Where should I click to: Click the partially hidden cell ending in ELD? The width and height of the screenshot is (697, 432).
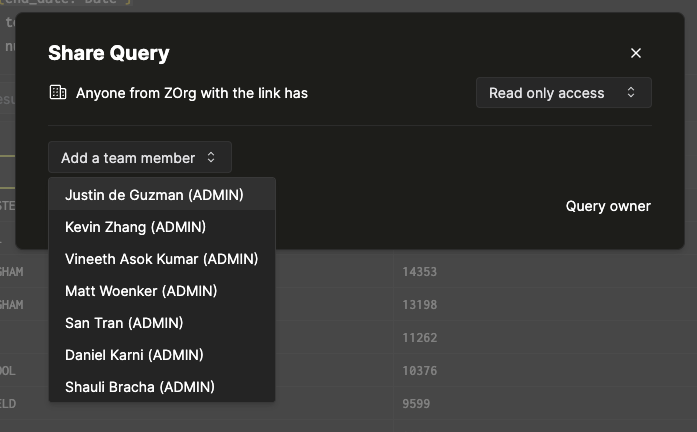[x=12, y=404]
